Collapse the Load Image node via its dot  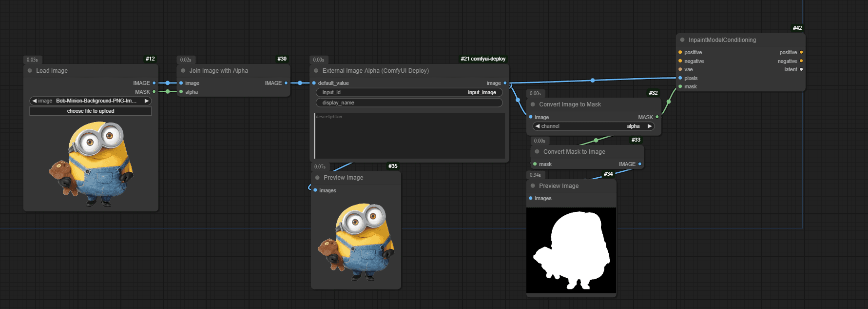pos(30,71)
